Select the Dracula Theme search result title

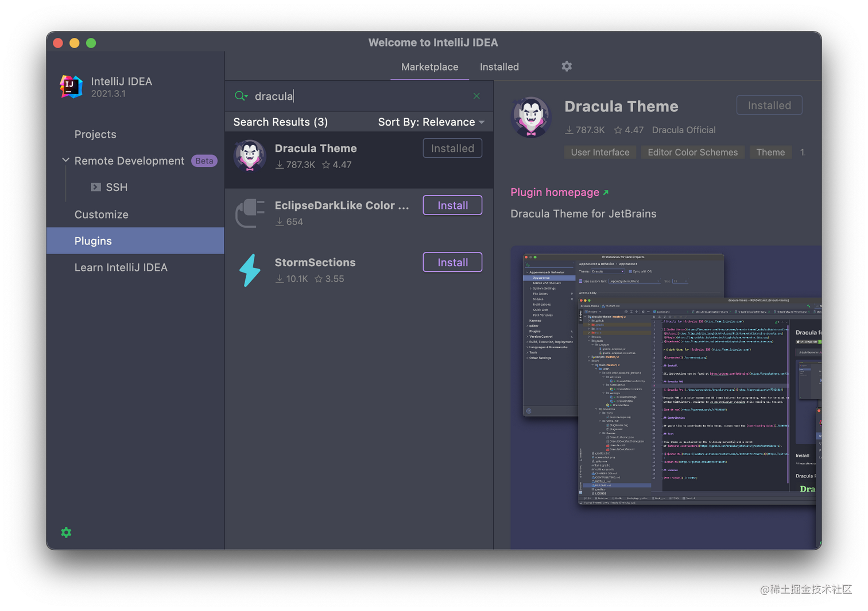[316, 148]
